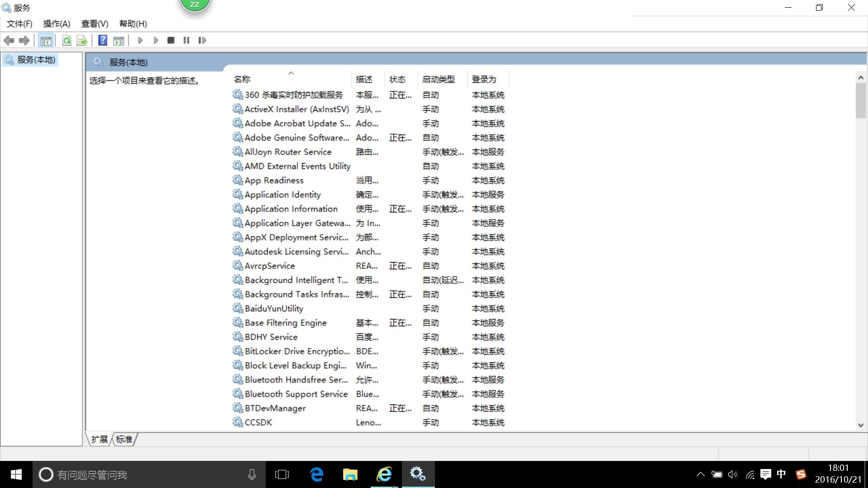Click the Pause Service icon
This screenshot has width=868, height=488.
click(186, 41)
